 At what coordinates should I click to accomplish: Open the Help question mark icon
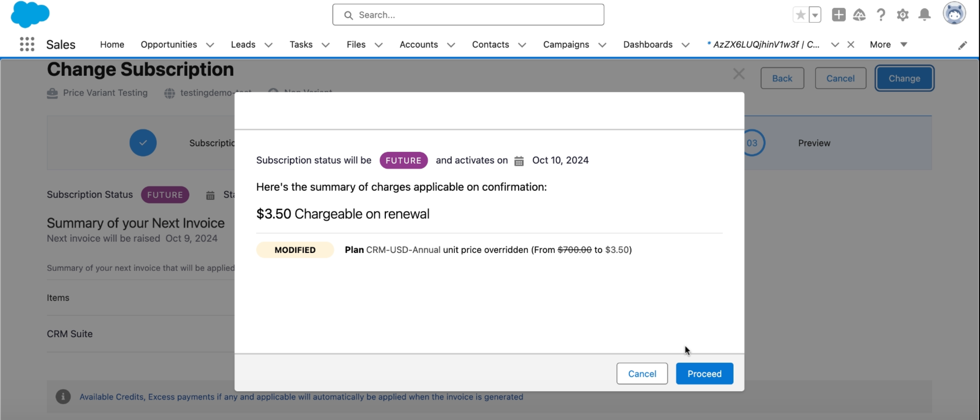881,15
